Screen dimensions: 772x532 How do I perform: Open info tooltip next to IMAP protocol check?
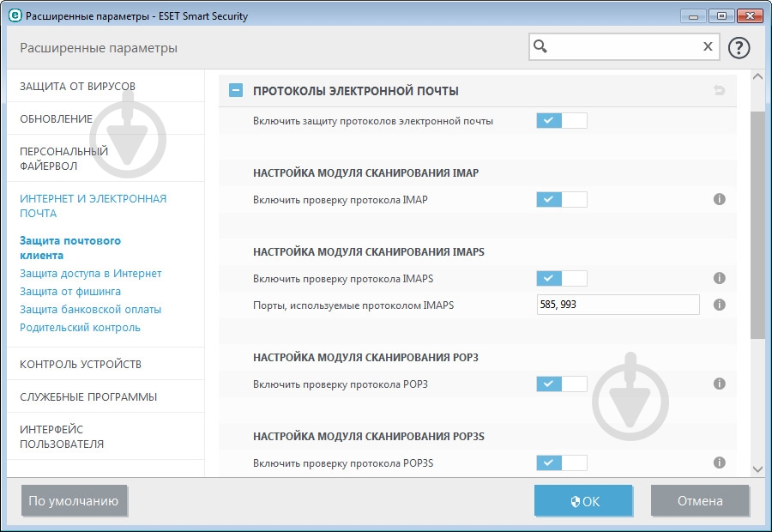719,199
